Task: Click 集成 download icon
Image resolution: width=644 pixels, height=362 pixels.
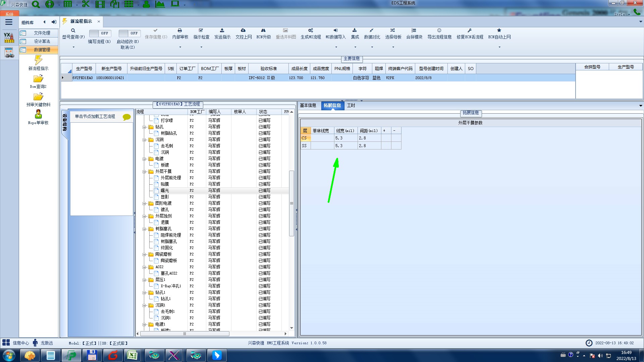Action: tap(355, 31)
